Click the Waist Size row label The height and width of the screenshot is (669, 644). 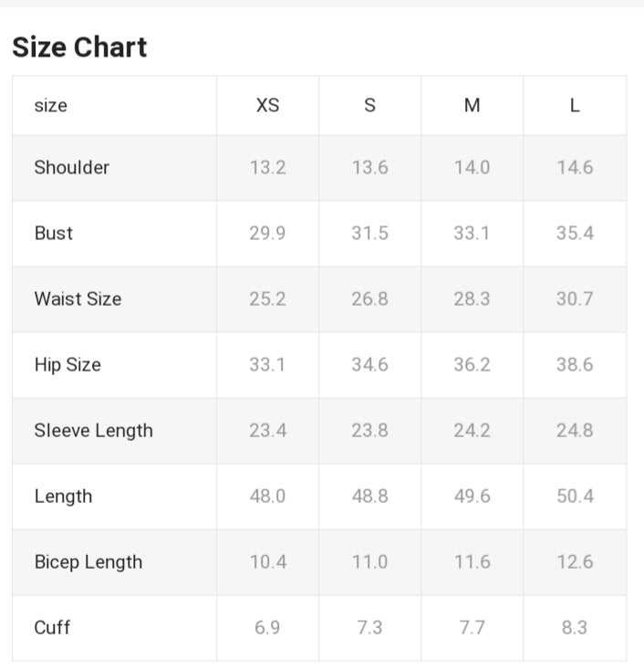pos(78,299)
